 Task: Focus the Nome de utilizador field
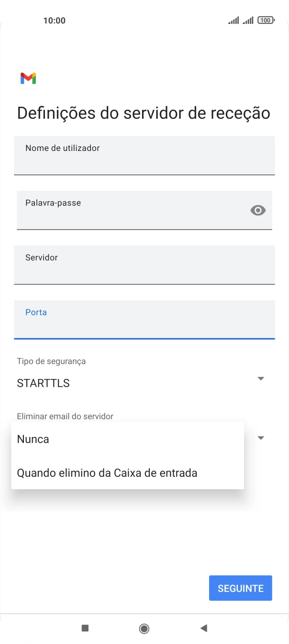click(x=144, y=156)
